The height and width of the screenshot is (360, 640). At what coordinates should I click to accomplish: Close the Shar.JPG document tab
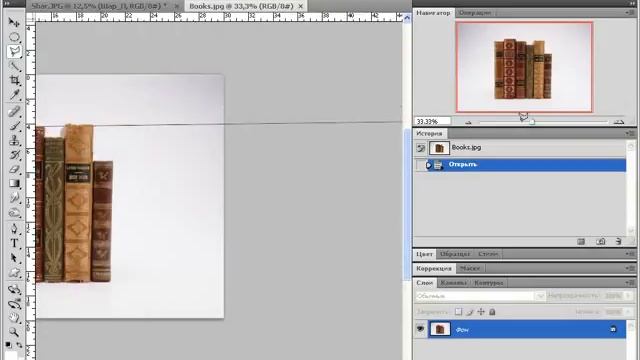(176, 7)
